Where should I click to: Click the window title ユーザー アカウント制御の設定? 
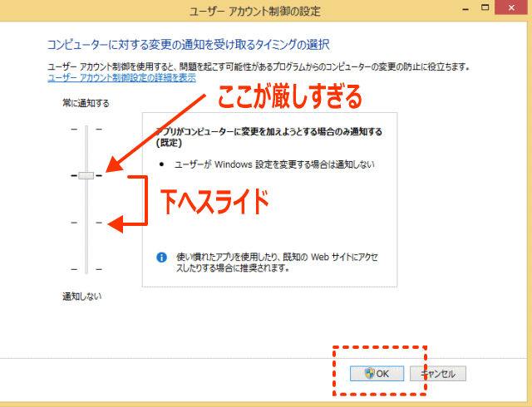pos(254,11)
